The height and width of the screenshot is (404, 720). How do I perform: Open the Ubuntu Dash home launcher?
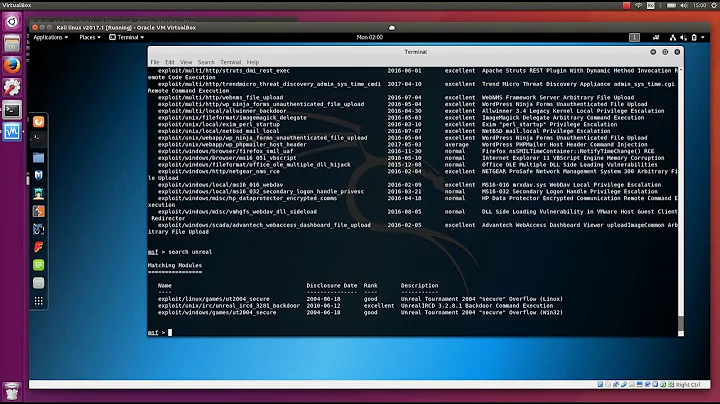12,22
